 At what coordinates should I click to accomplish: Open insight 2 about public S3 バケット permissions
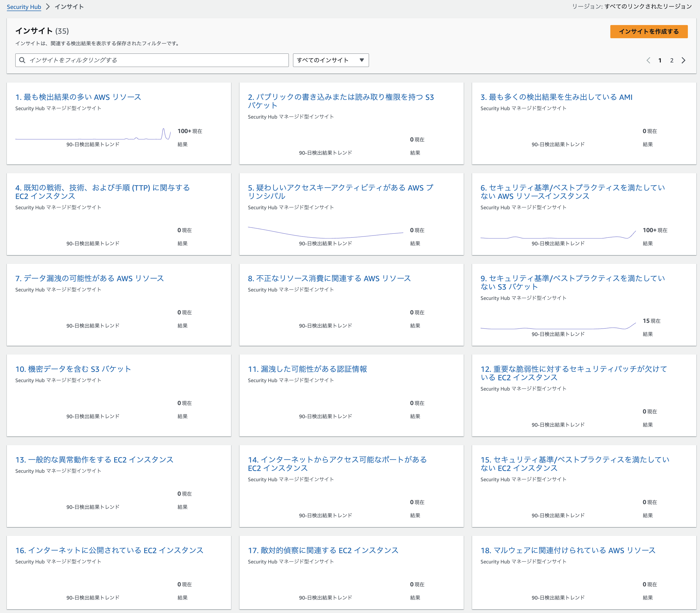[341, 101]
